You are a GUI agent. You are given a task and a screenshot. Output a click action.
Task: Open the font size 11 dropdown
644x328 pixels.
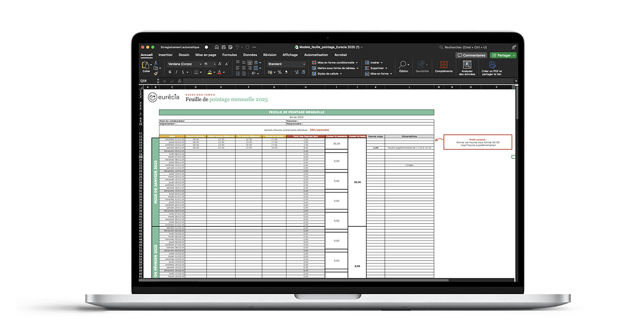tap(210, 64)
